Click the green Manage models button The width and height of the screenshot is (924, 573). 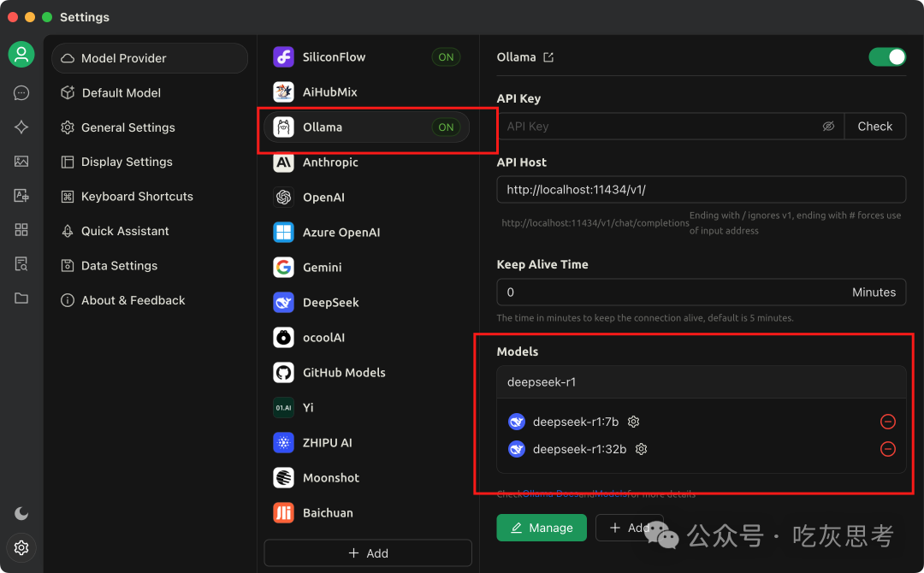[542, 528]
